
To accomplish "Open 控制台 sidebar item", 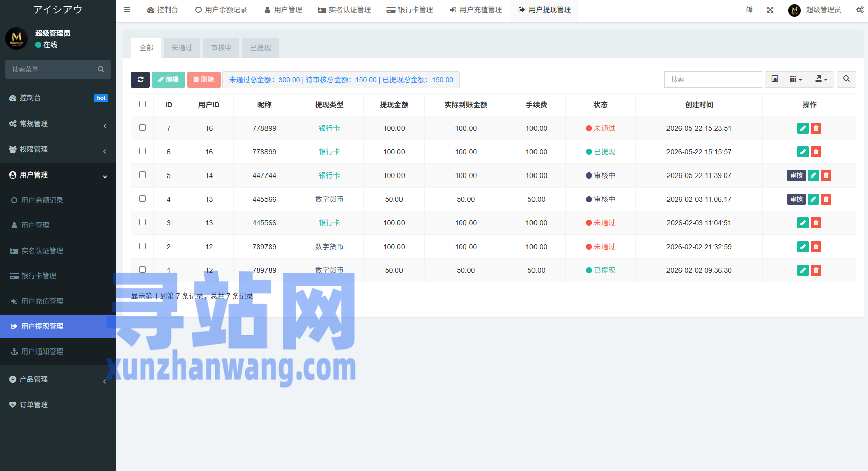I will tap(58, 98).
